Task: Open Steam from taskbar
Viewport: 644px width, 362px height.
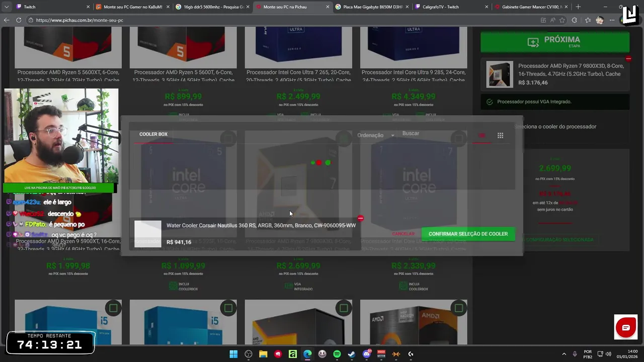Action: point(352,354)
